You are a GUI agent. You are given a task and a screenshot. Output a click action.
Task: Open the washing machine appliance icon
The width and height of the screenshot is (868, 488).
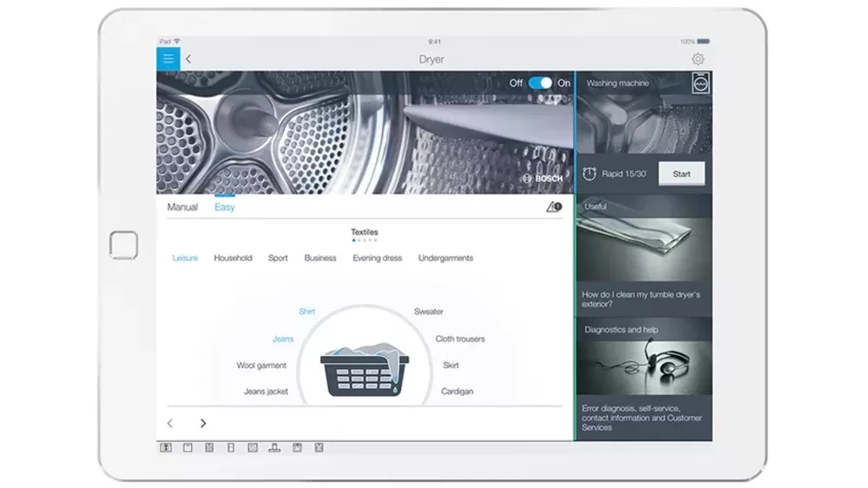(700, 83)
